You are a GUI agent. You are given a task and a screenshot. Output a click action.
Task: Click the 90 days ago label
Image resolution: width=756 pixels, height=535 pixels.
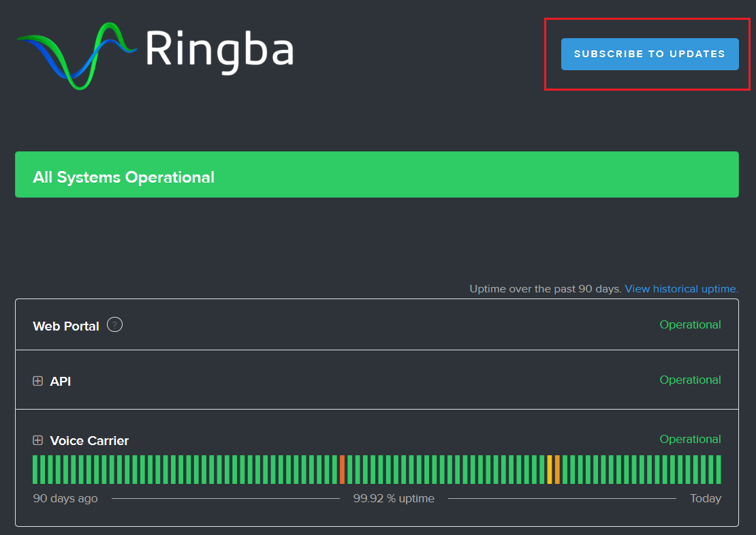coord(65,498)
